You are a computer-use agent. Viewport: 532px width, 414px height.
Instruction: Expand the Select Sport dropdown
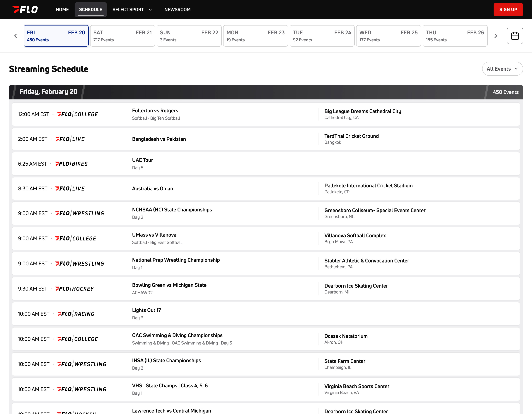(x=132, y=9)
